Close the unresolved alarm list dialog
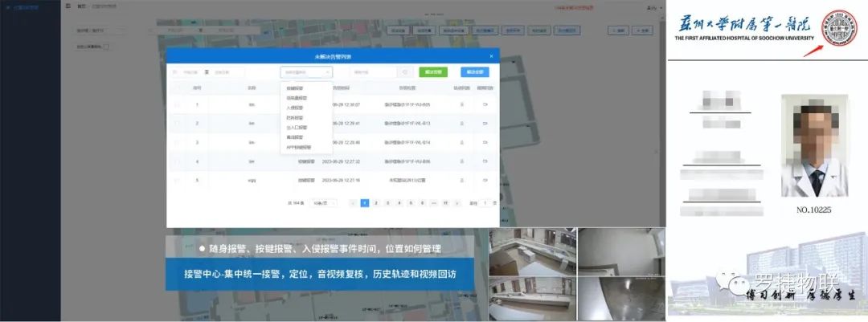The image size is (868, 322). click(491, 55)
